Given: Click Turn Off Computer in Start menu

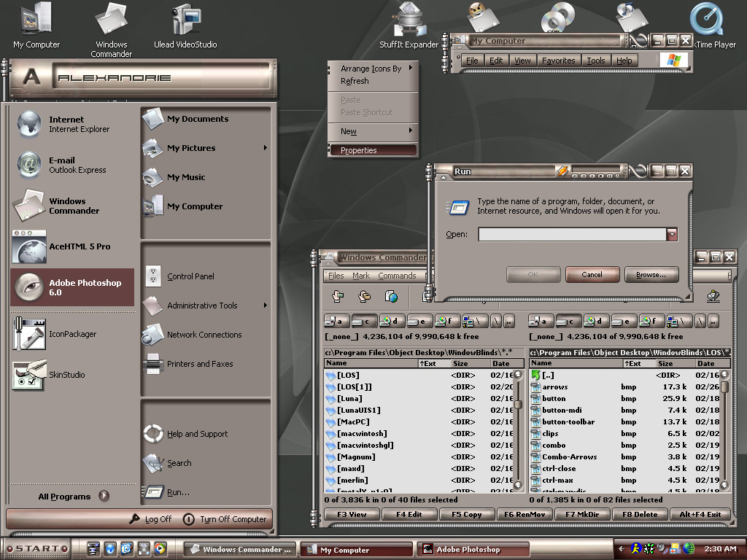Looking at the screenshot, I should pos(225,519).
